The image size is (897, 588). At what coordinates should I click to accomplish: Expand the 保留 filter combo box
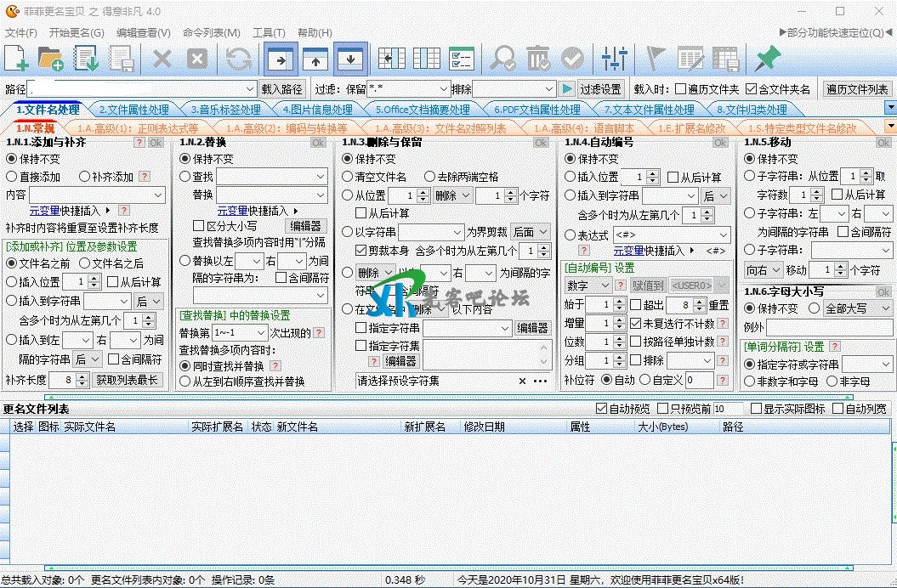[443, 89]
